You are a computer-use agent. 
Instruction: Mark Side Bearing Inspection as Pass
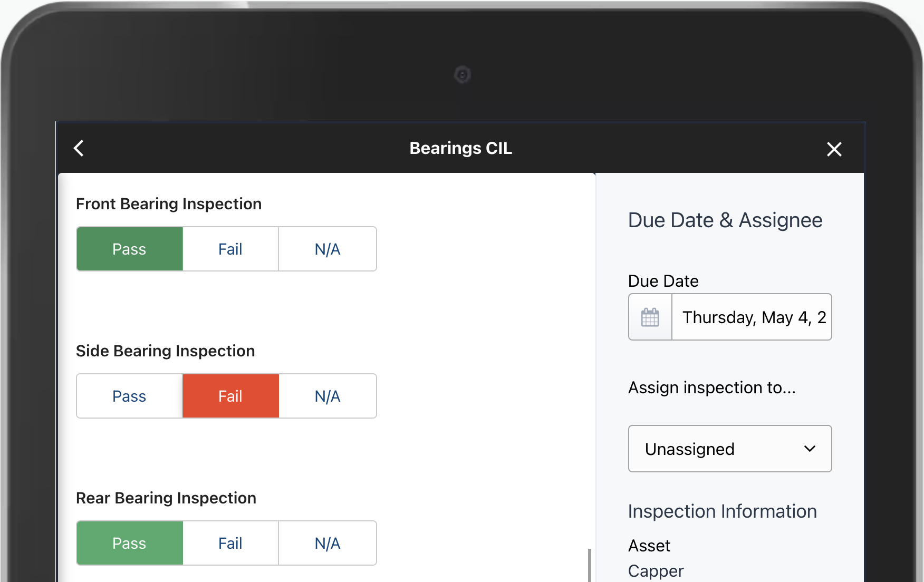[x=130, y=396]
